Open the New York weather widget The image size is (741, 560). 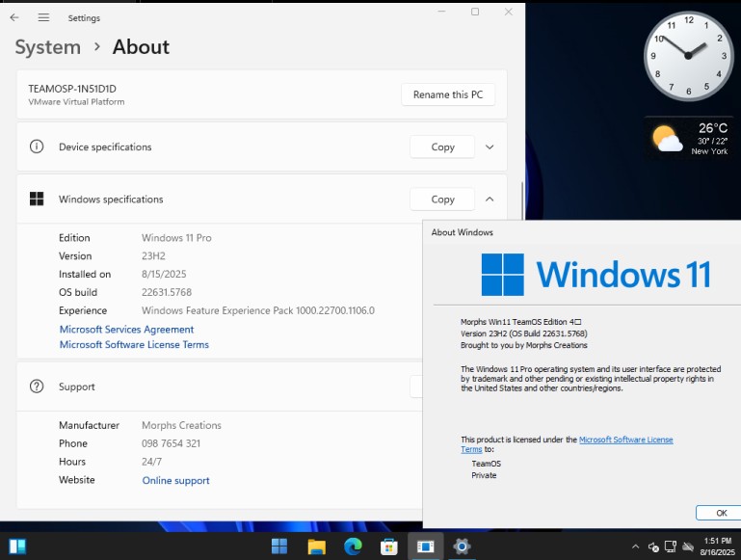pyautogui.click(x=690, y=139)
